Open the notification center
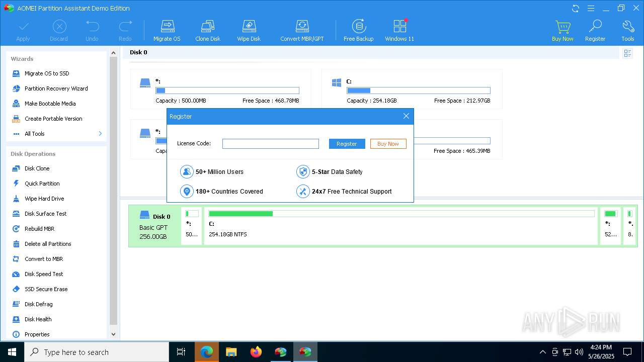The width and height of the screenshot is (644, 362). [x=627, y=352]
